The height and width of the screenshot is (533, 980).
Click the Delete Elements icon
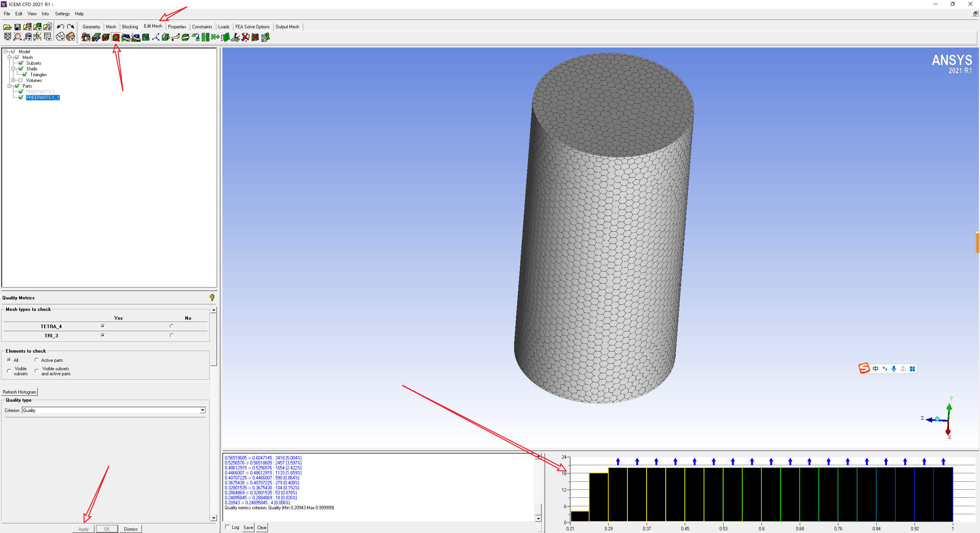(255, 37)
